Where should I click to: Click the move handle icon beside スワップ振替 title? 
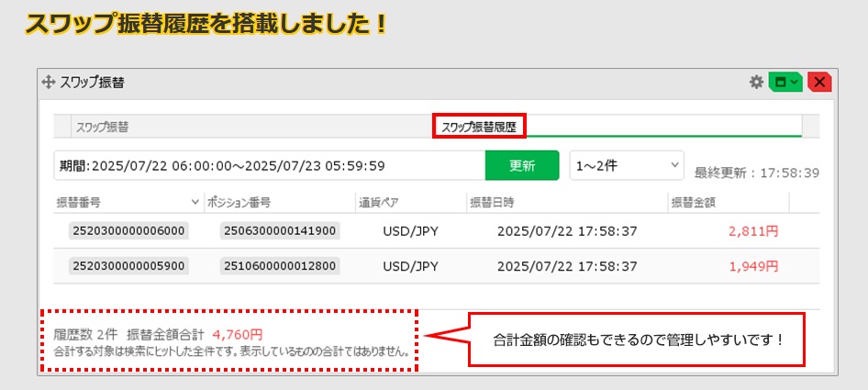coord(49,83)
